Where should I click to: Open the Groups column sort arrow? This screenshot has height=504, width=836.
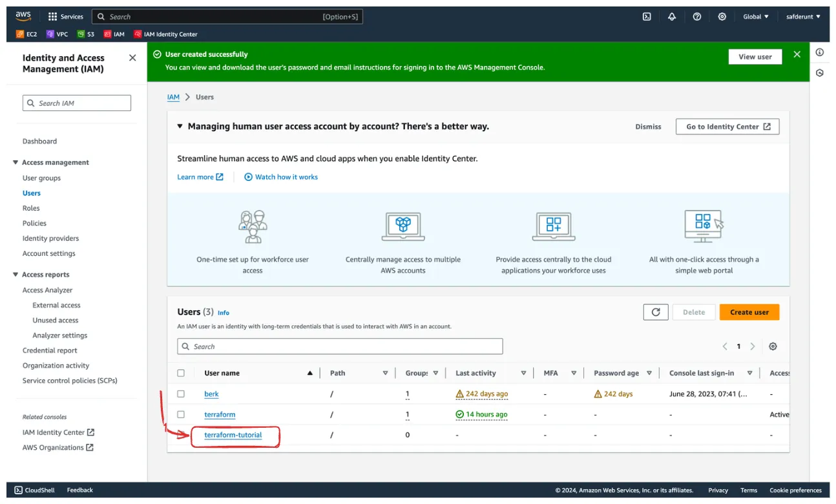[435, 373]
